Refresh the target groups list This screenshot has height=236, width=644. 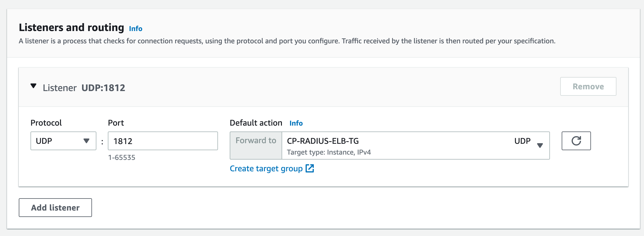tap(576, 141)
